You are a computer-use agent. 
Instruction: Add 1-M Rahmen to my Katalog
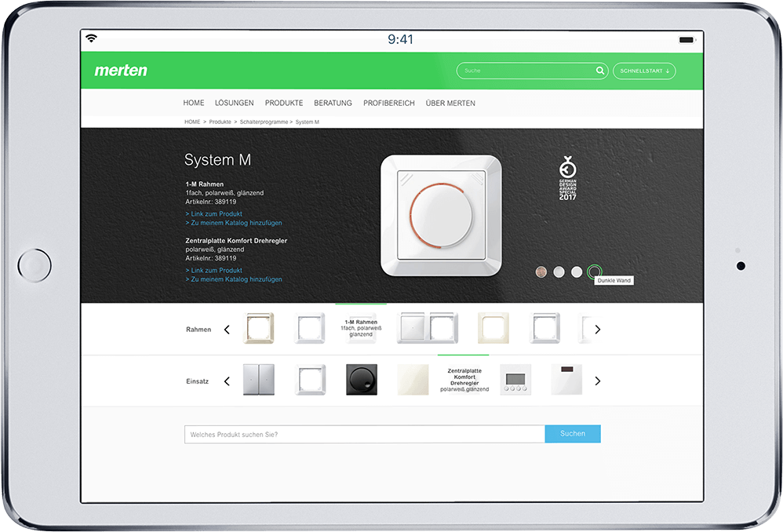click(x=234, y=223)
